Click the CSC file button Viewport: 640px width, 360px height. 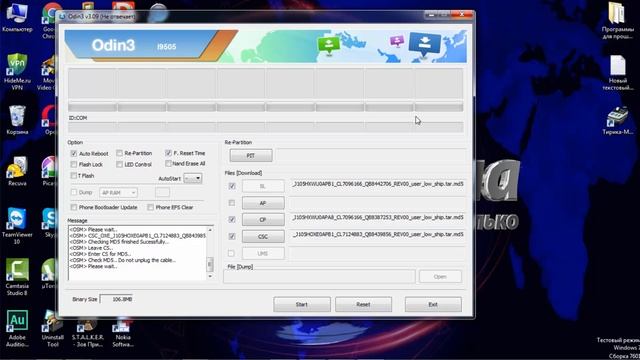263,236
